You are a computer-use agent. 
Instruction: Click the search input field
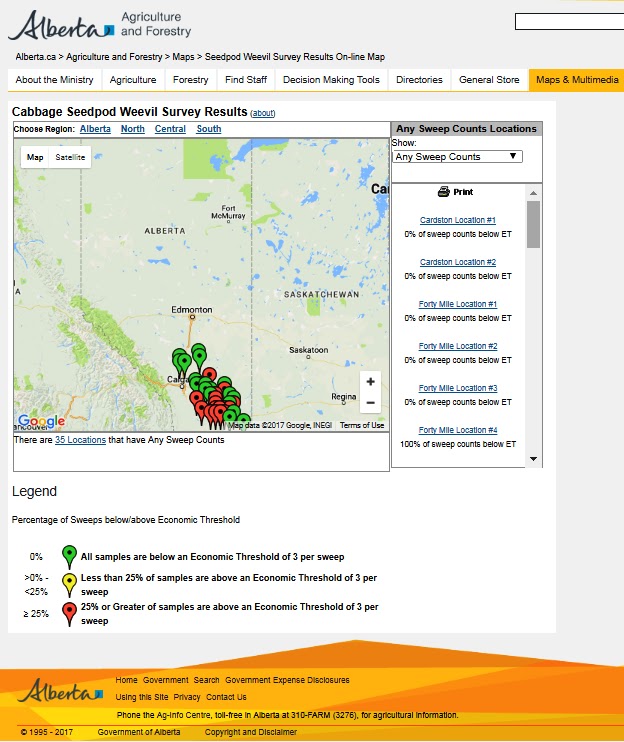(569, 21)
